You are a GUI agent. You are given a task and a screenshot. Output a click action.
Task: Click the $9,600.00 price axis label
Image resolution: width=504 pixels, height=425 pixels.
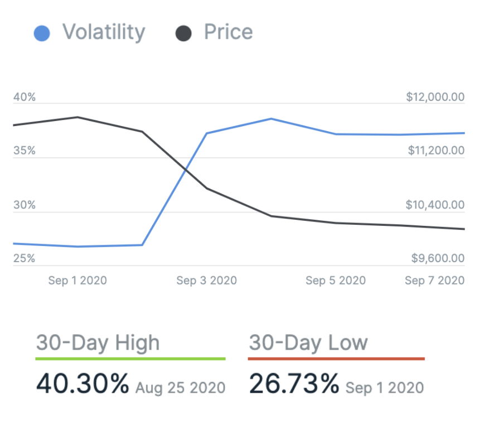(x=438, y=259)
